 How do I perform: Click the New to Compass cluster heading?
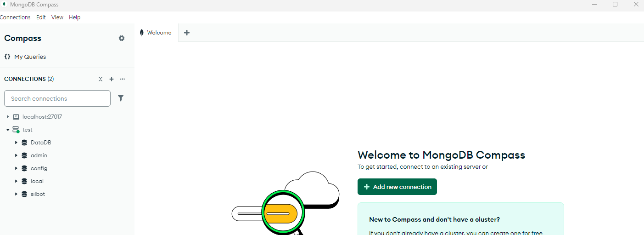[x=434, y=220]
